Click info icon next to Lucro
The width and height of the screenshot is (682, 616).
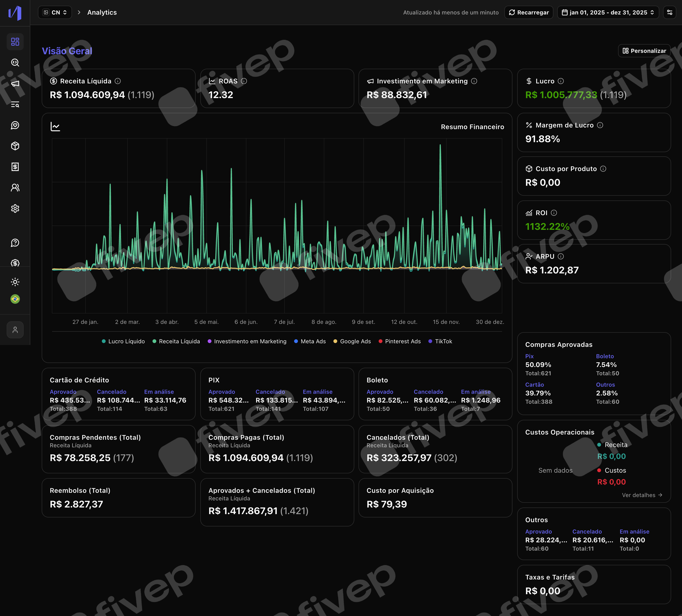pyautogui.click(x=561, y=81)
